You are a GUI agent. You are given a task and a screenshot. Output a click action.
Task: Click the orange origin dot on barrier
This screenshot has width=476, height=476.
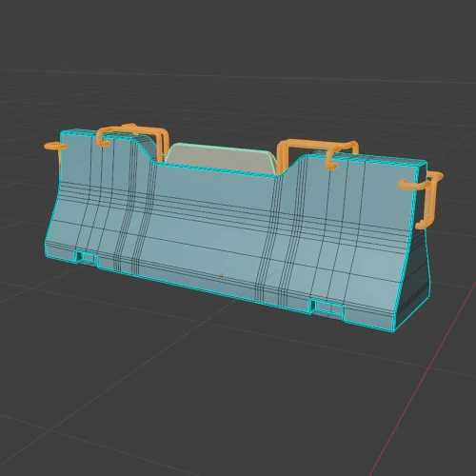pyautogui.click(x=221, y=275)
